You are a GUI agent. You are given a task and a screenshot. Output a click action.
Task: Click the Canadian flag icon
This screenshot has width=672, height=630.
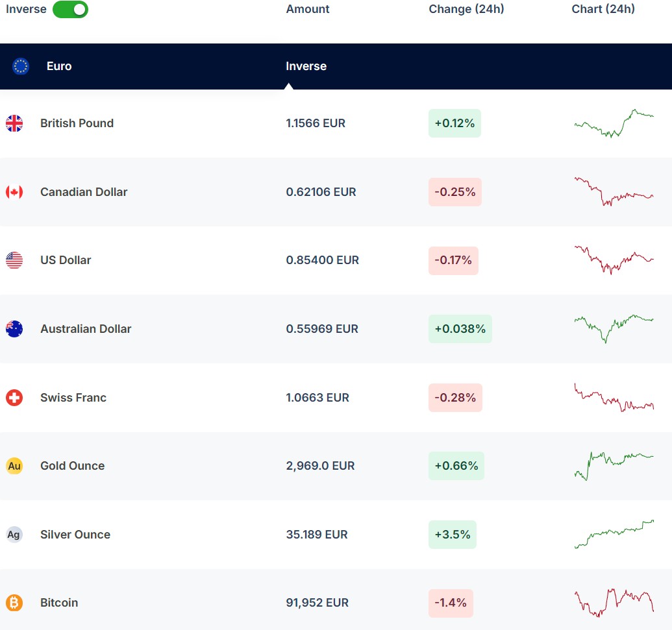click(14, 192)
